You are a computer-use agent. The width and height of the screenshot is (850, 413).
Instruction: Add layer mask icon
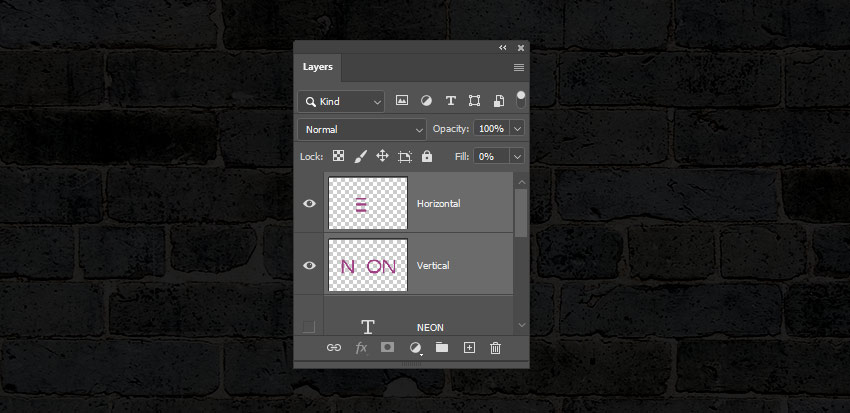click(x=387, y=347)
